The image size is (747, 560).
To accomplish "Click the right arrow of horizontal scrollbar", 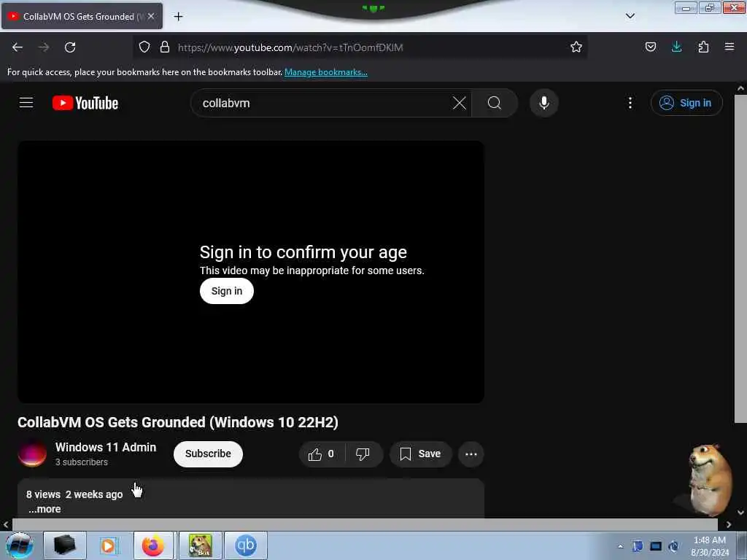I will coord(729,525).
